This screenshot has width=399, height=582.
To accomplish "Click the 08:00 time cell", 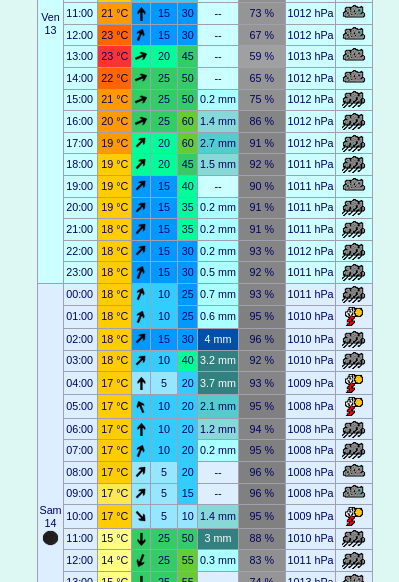I will 80,472.
